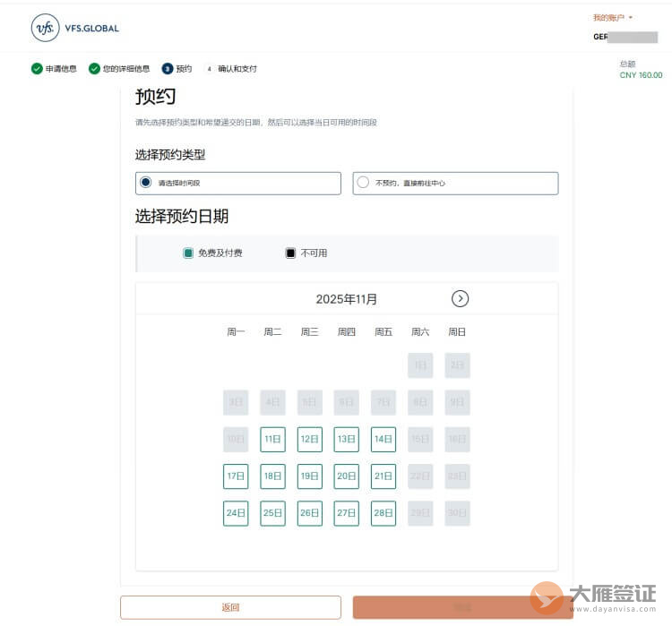Screen dimensions: 672x626
Task: Choose 17日 appointment date
Action: 236,476
